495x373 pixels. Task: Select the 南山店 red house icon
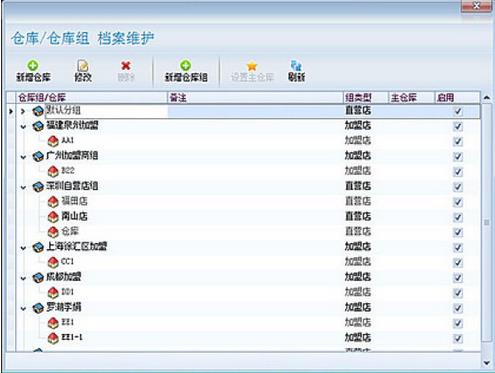coord(53,217)
